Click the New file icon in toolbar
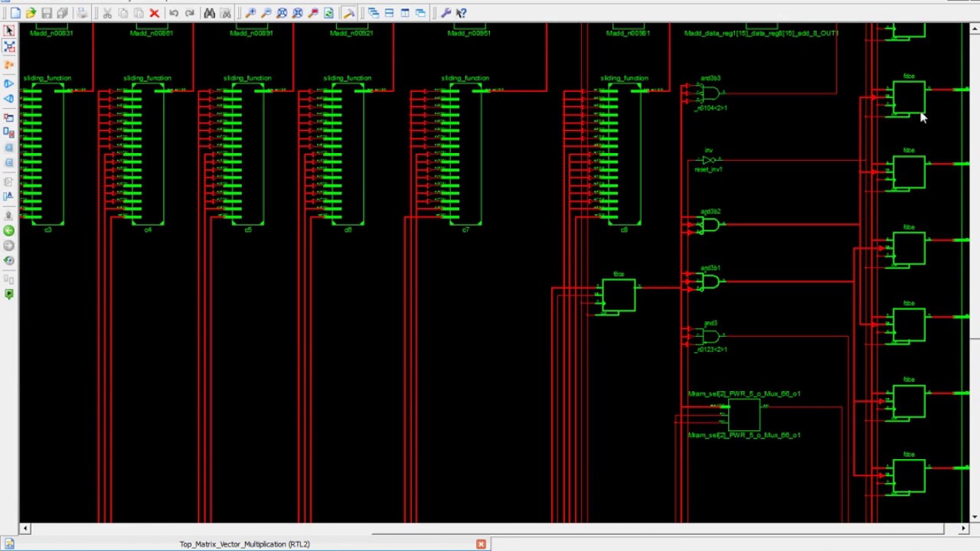 pyautogui.click(x=15, y=13)
